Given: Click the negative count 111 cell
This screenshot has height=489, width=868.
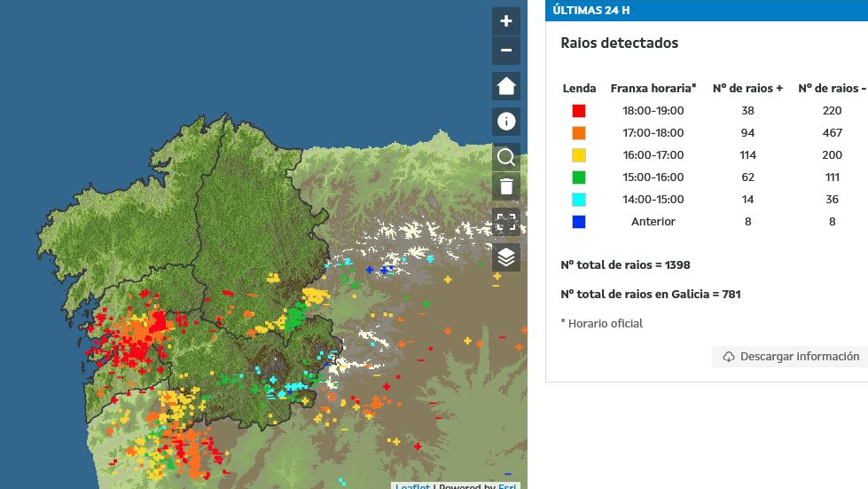Looking at the screenshot, I should (832, 177).
